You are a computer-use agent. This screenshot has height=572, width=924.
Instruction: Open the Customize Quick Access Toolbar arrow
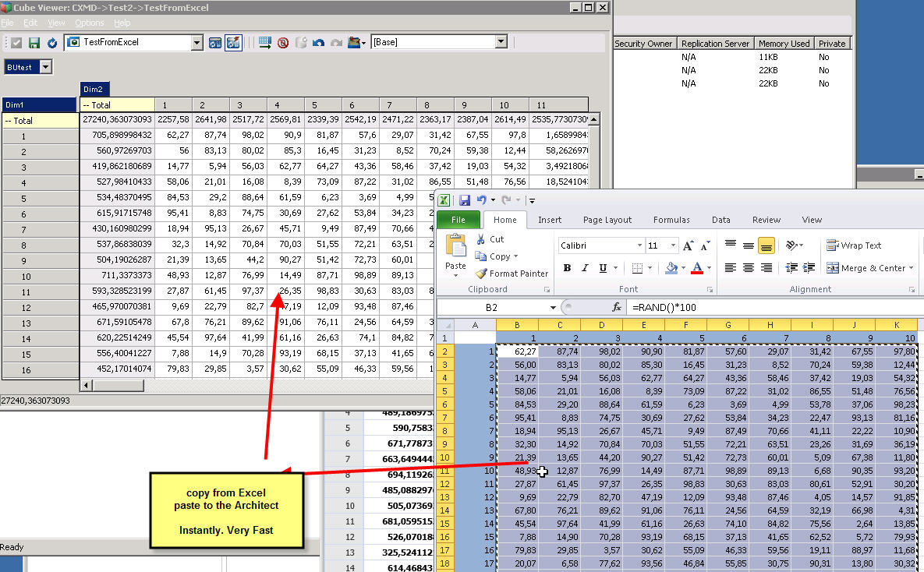(531, 201)
